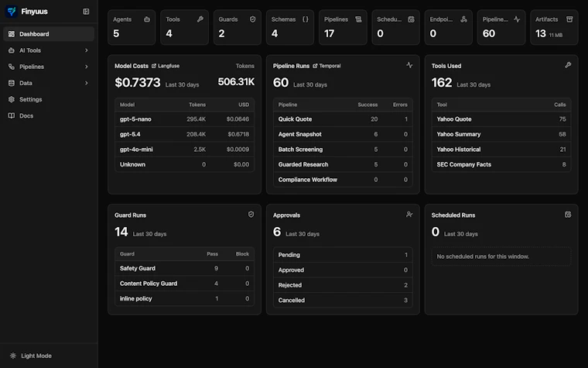The width and height of the screenshot is (588, 368).
Task: Click the icon on the Pipelines stat card
Action: (x=358, y=19)
